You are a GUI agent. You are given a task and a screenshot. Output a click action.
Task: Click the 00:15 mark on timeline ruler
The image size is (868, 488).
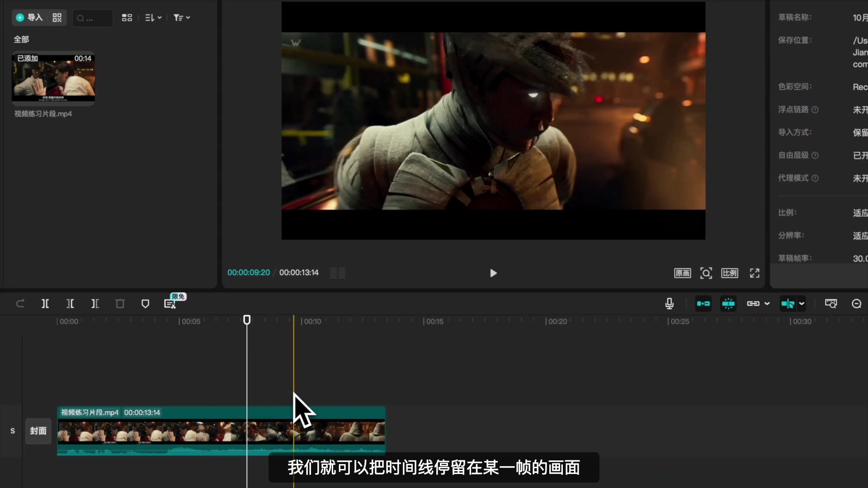click(x=434, y=321)
